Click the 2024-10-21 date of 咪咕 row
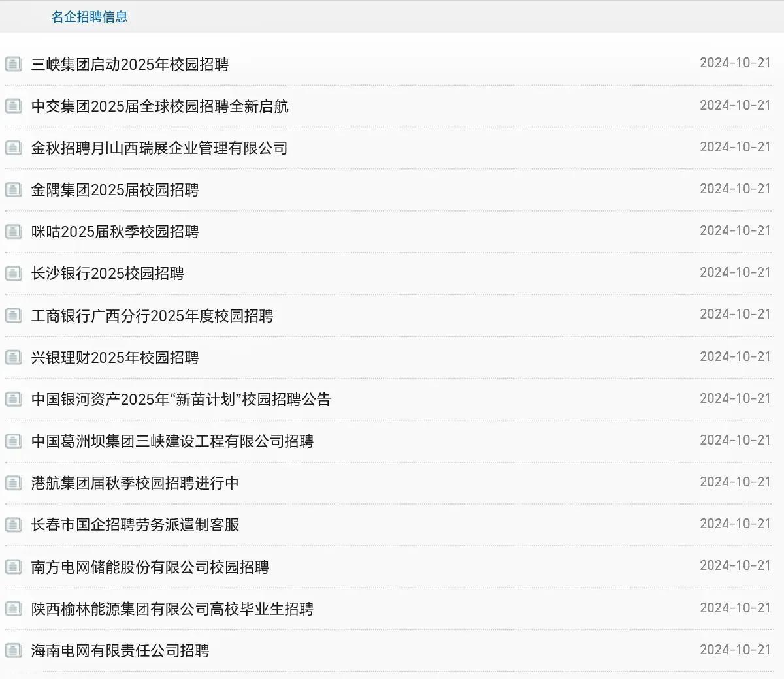784x679 pixels. point(735,230)
